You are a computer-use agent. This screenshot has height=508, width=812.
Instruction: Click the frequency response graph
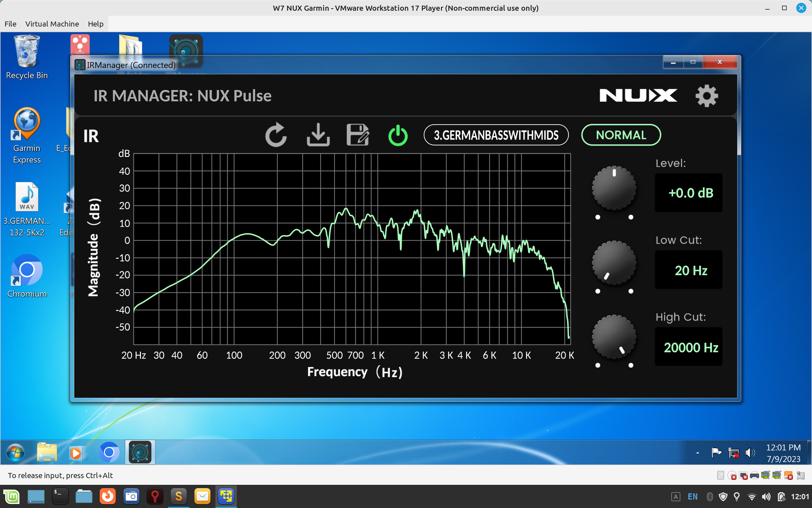pyautogui.click(x=352, y=249)
